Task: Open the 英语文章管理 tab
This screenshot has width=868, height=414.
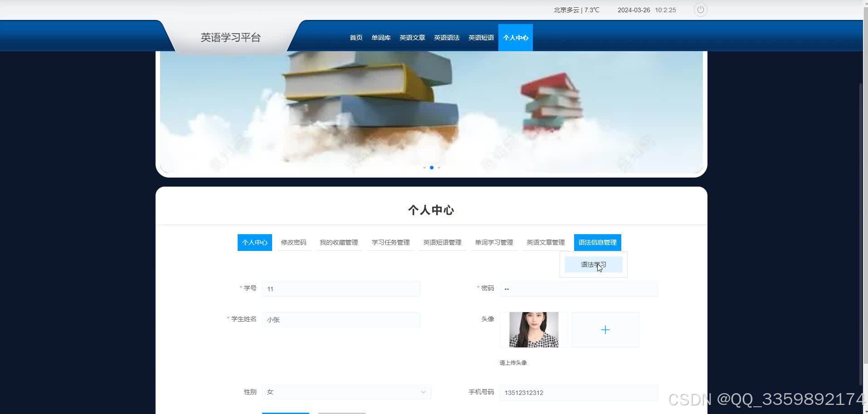Action: 546,242
